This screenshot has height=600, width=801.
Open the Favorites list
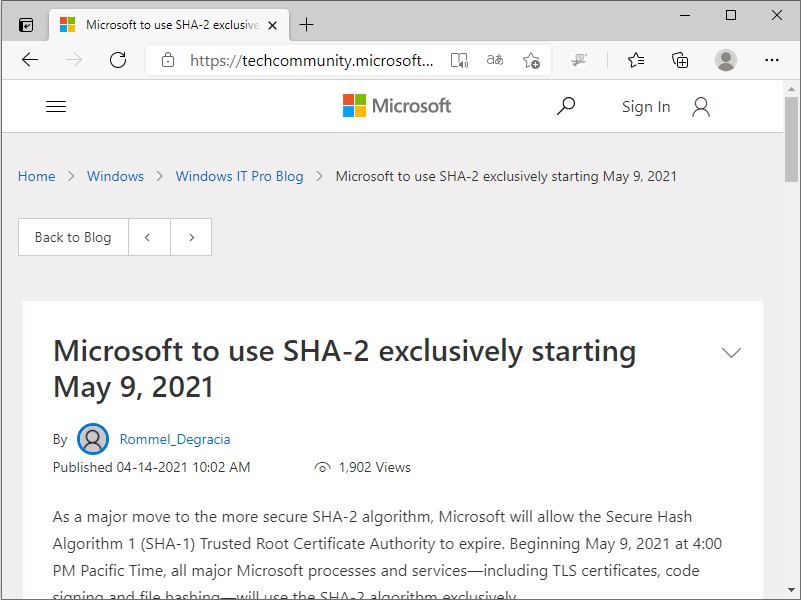pyautogui.click(x=636, y=60)
